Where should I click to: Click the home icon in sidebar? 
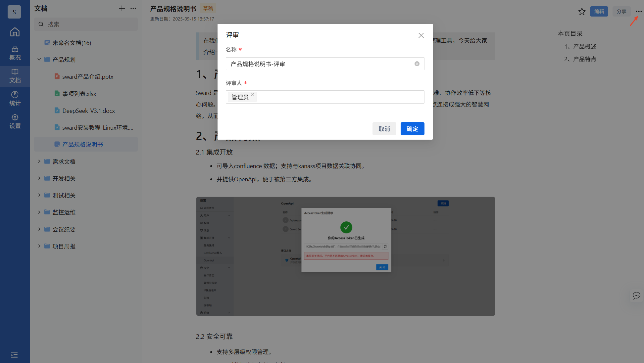point(15,32)
